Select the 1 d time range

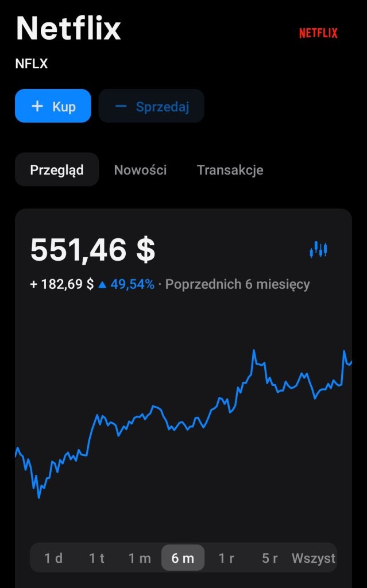(x=53, y=558)
